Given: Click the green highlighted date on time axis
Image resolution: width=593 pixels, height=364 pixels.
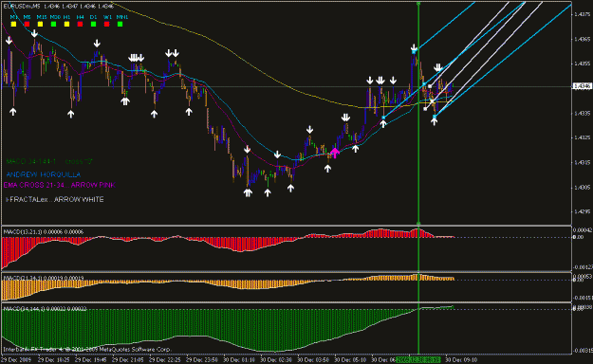Looking at the screenshot, I should (418, 360).
